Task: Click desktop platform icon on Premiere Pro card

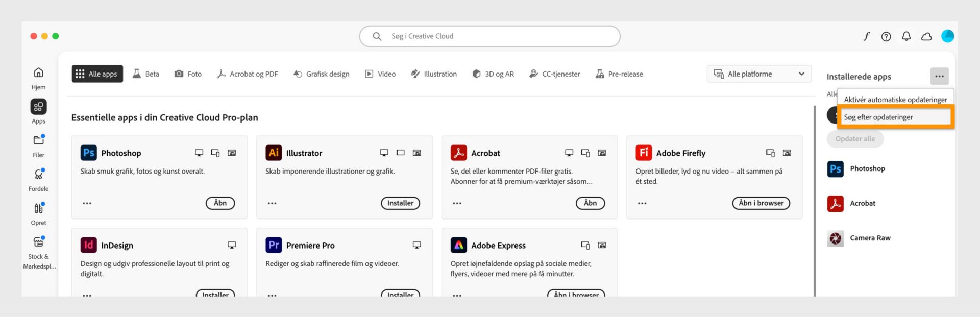Action: coord(416,245)
